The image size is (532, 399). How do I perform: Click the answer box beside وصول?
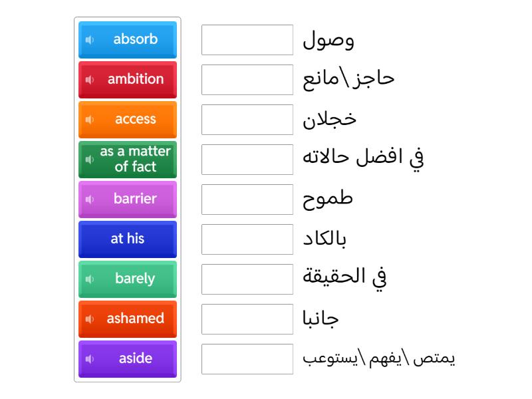pyautogui.click(x=247, y=40)
